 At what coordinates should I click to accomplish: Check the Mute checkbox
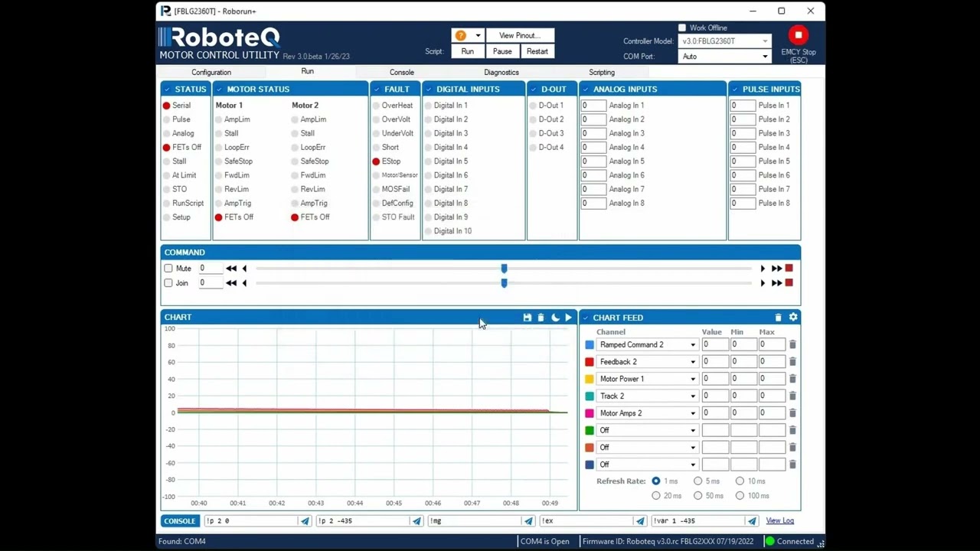click(x=168, y=269)
